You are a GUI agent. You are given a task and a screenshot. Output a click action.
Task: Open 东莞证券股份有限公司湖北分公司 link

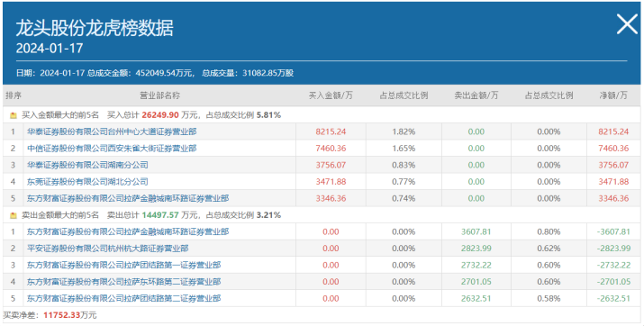(87, 182)
